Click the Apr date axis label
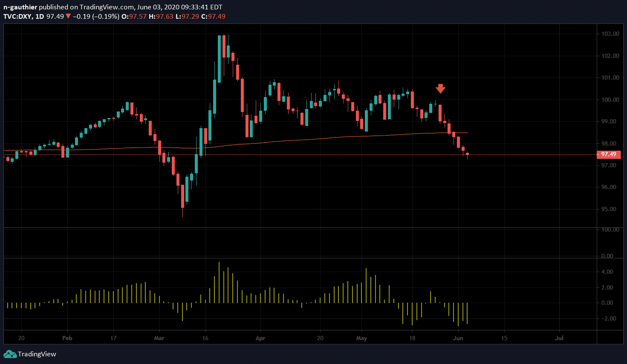The height and width of the screenshot is (364, 627). pyautogui.click(x=260, y=338)
